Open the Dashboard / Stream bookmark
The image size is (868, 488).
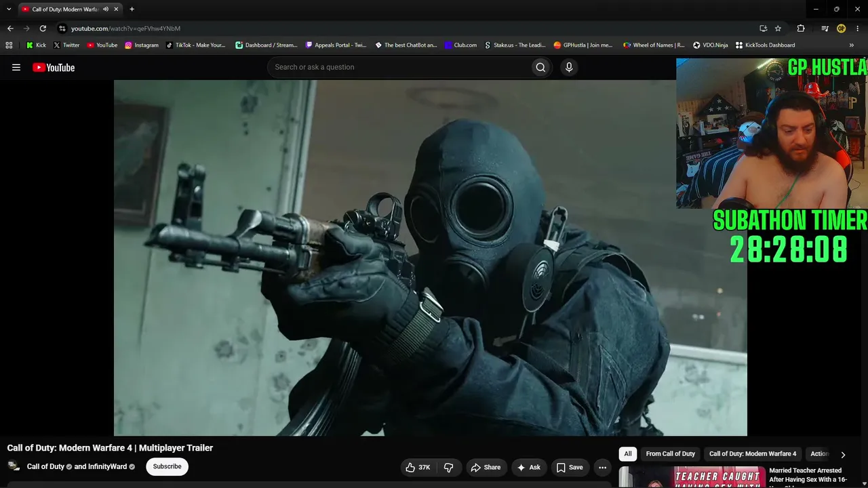[267, 45]
